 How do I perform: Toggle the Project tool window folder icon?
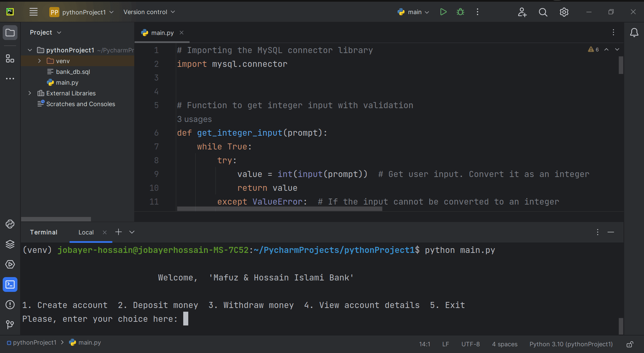pyautogui.click(x=10, y=33)
